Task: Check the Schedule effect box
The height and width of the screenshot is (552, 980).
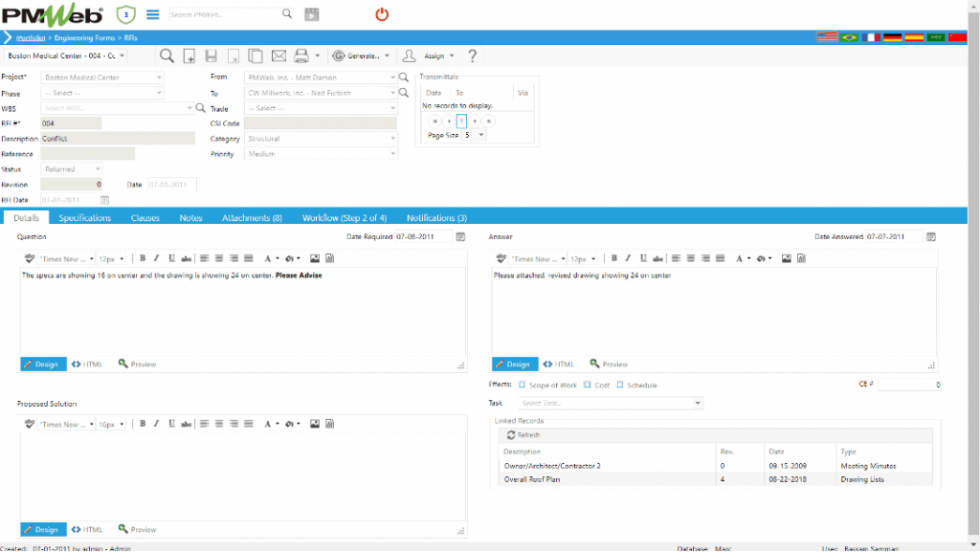Action: 620,385
